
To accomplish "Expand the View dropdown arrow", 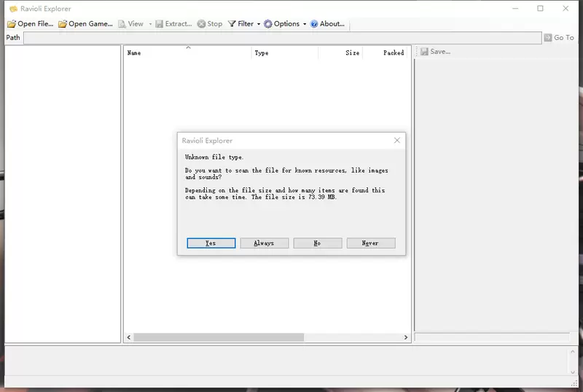I will point(150,24).
